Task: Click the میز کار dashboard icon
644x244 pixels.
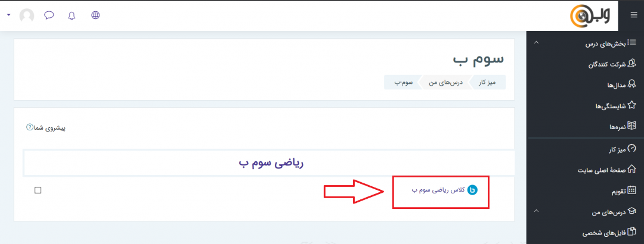Action: point(632,148)
